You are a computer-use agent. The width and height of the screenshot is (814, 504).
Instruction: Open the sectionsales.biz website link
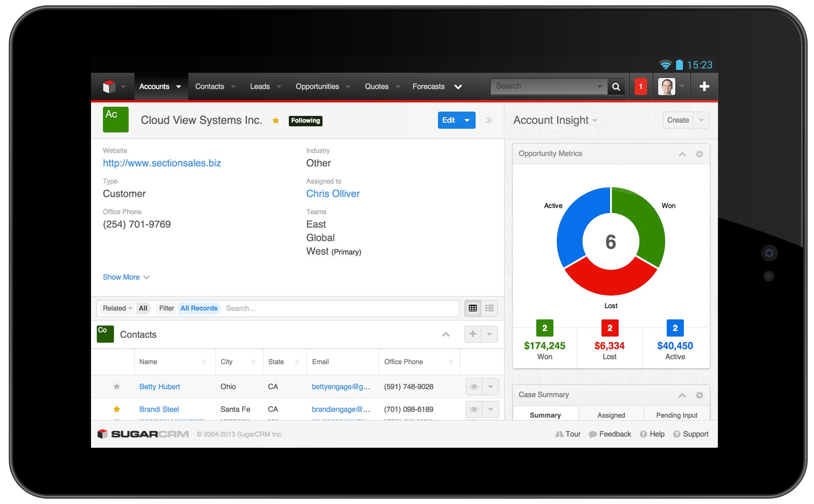(x=162, y=163)
